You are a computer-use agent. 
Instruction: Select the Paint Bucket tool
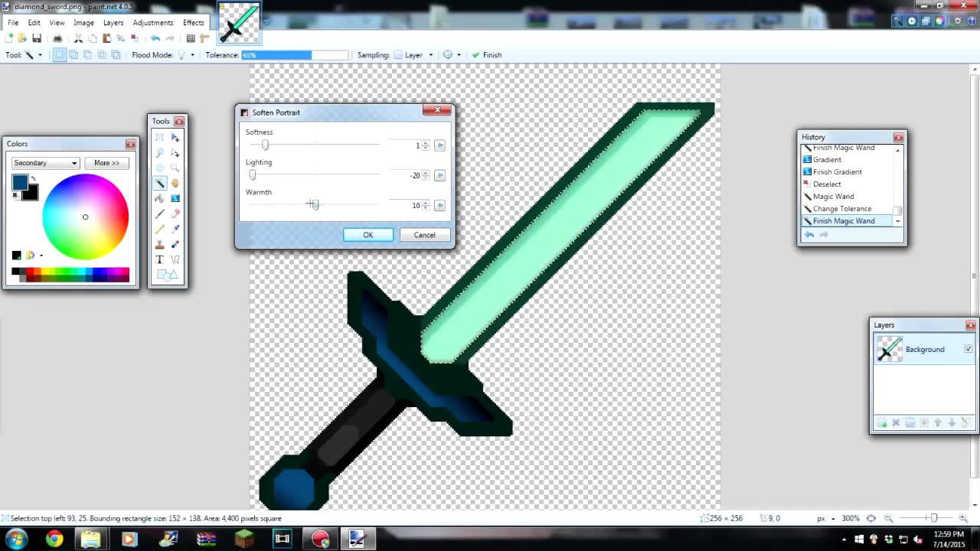tap(159, 198)
